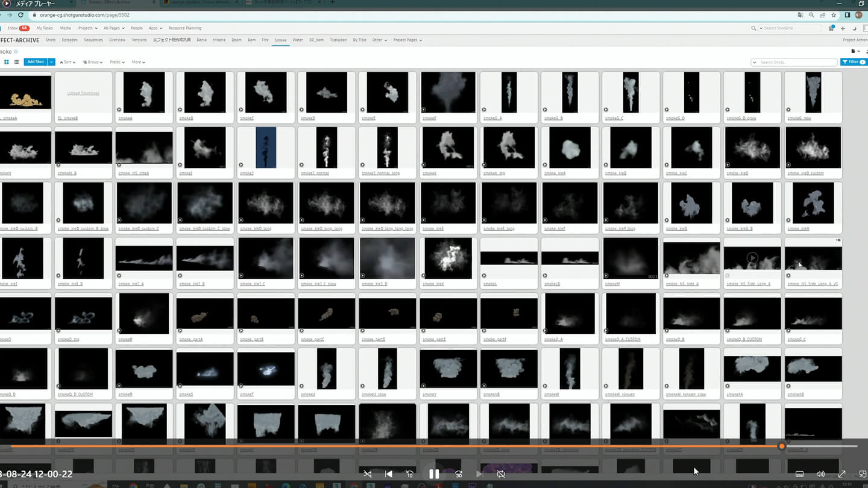Viewport: 868px width, 488px height.
Task: Open the Apps dropdown menu
Action: click(x=156, y=28)
